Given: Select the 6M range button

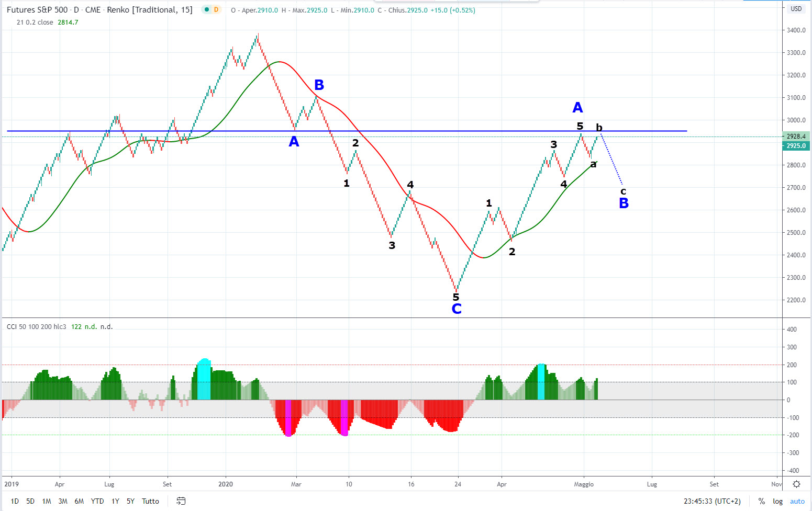Looking at the screenshot, I should [x=79, y=501].
